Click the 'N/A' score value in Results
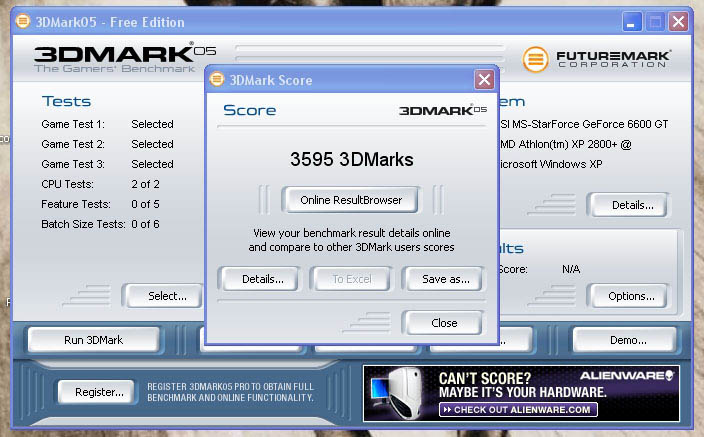704x437 pixels. [x=571, y=269]
